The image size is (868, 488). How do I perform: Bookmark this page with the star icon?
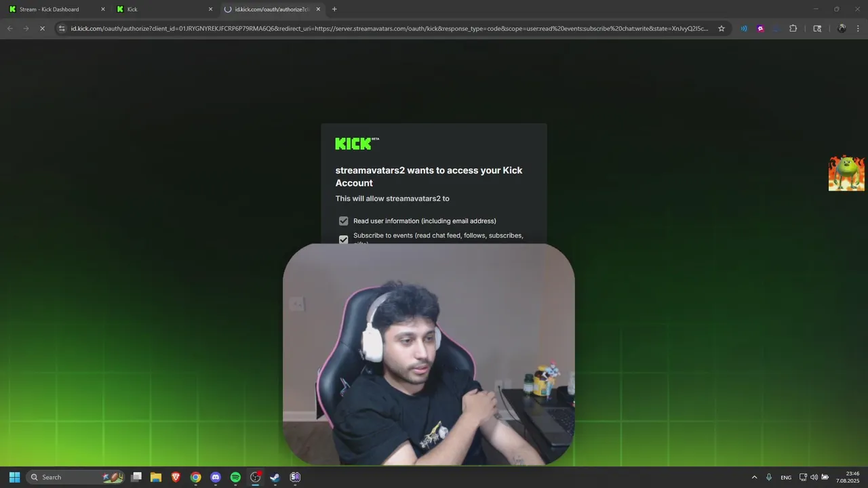[x=722, y=28]
